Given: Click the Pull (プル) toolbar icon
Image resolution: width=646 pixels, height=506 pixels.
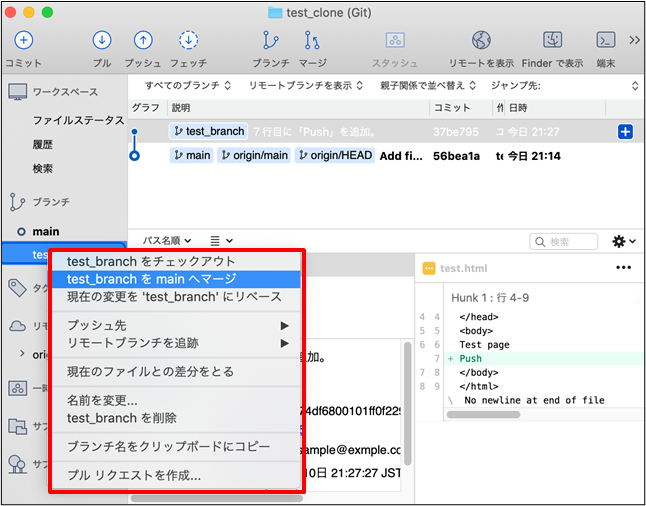Looking at the screenshot, I should click(x=102, y=40).
